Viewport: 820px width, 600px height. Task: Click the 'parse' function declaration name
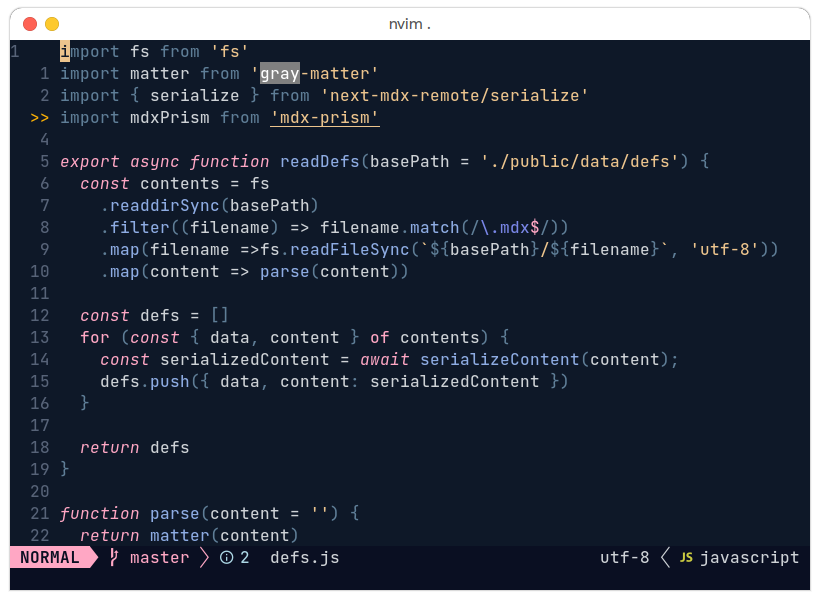tap(175, 513)
